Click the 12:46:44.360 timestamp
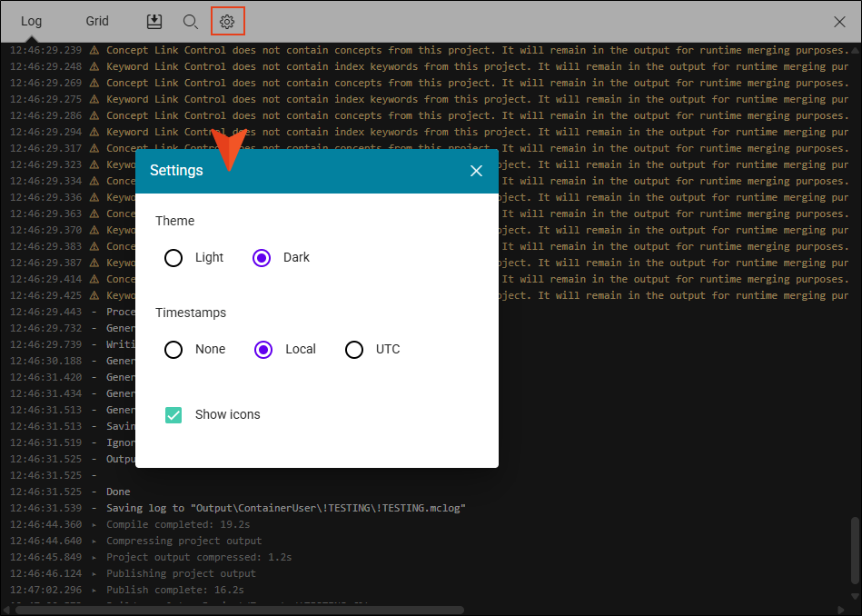The width and height of the screenshot is (862, 616). 45,525
